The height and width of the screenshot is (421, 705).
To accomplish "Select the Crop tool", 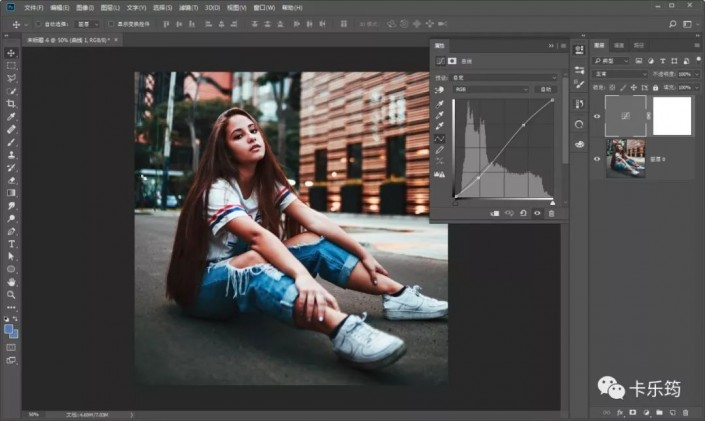I will tap(11, 104).
